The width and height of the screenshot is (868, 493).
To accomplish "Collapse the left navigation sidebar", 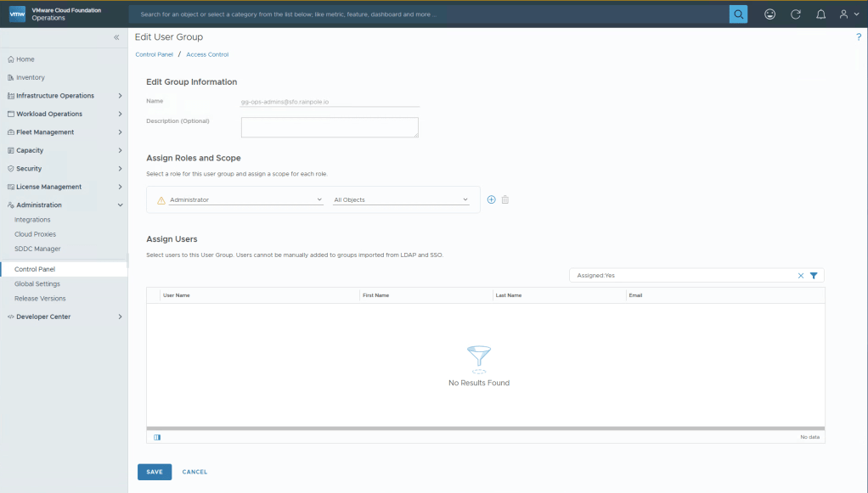I will pyautogui.click(x=116, y=37).
